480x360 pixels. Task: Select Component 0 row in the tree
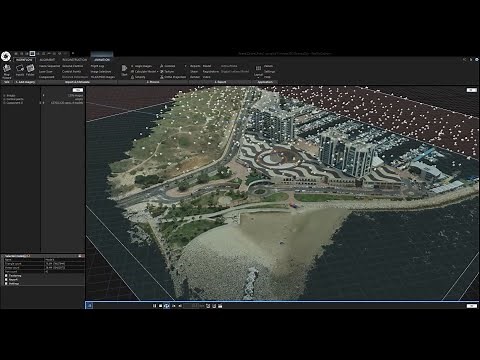point(43,103)
